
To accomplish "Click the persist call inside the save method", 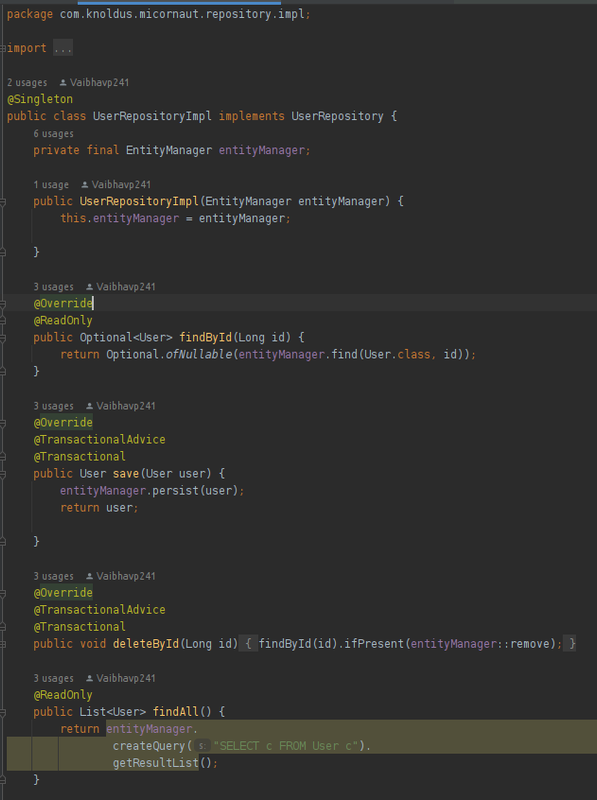I will tap(176, 491).
